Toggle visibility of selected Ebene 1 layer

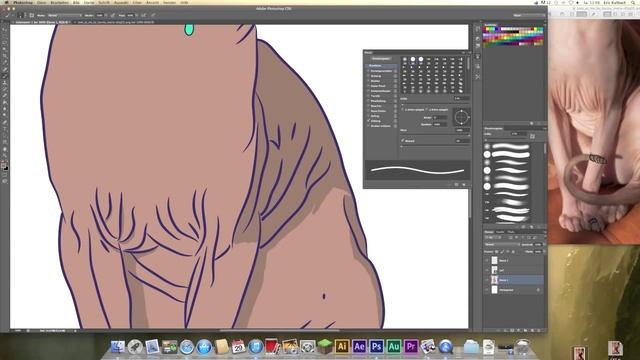tap(487, 280)
